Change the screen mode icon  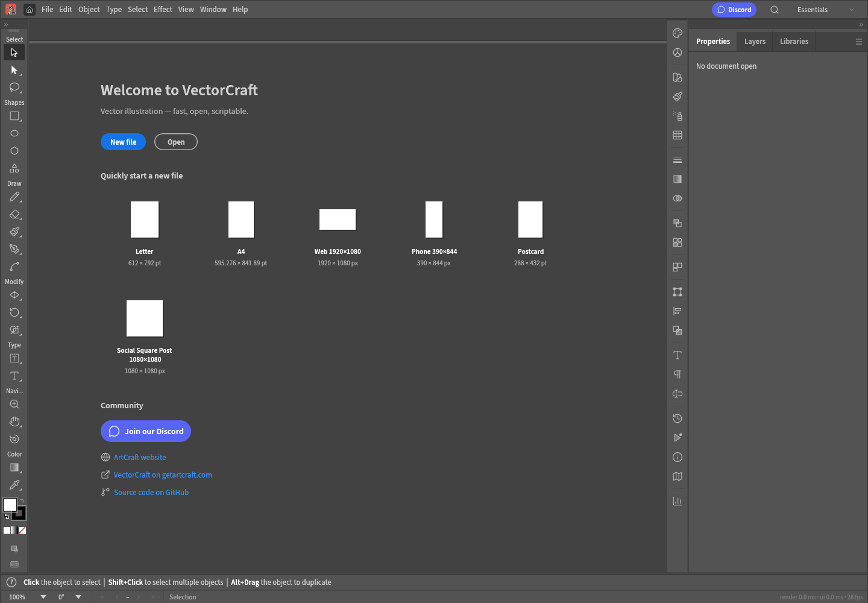click(14, 564)
